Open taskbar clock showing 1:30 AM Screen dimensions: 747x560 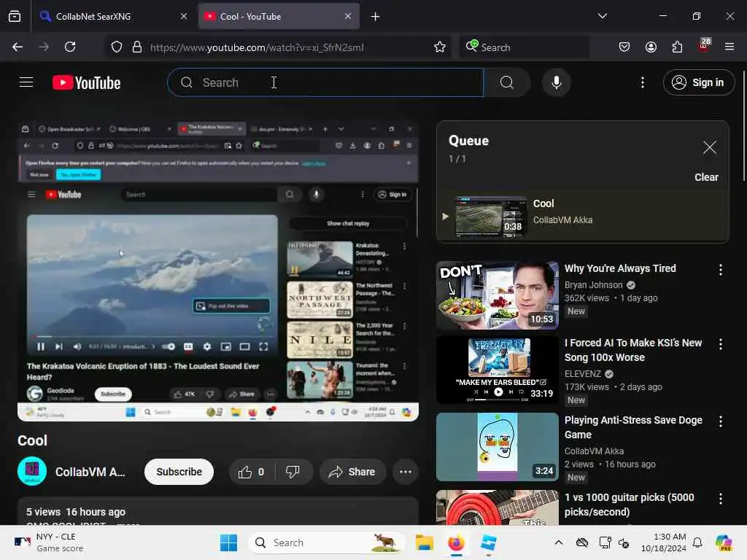pyautogui.click(x=664, y=542)
